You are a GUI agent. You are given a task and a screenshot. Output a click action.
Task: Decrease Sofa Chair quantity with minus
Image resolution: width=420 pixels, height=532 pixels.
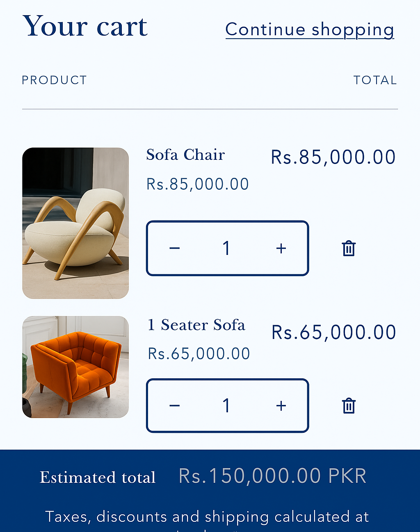(x=175, y=248)
